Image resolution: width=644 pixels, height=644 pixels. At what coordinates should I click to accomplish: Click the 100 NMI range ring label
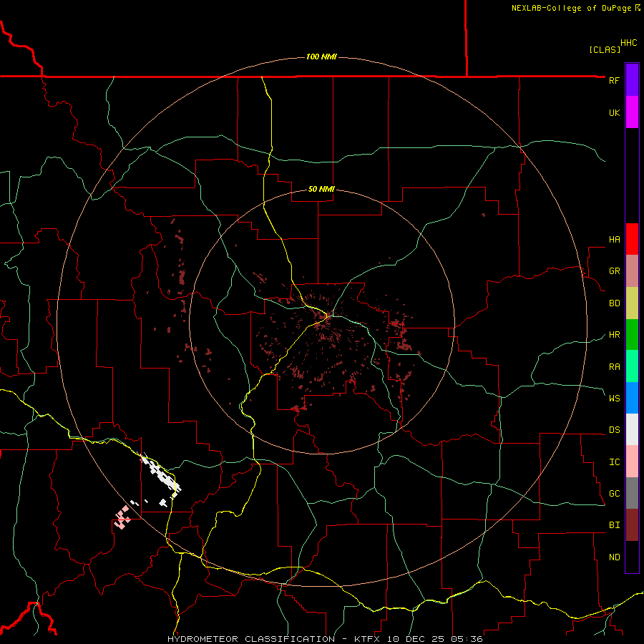pos(321,57)
